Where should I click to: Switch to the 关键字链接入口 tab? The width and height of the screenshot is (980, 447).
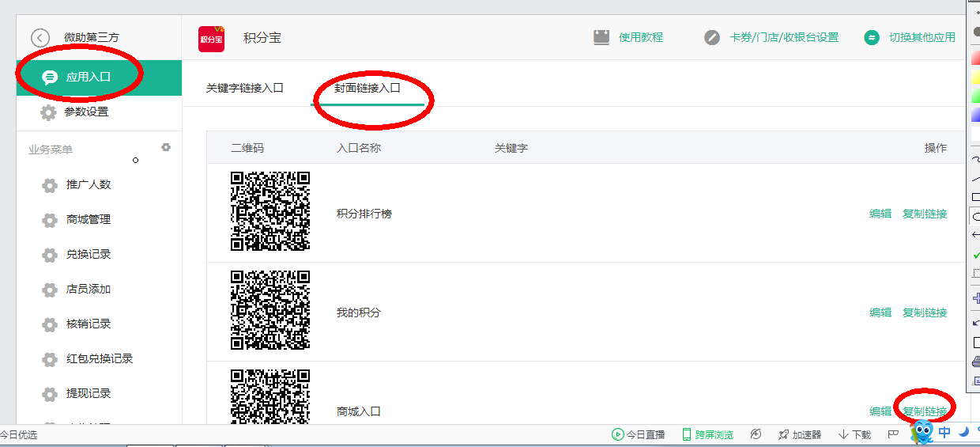(x=245, y=89)
